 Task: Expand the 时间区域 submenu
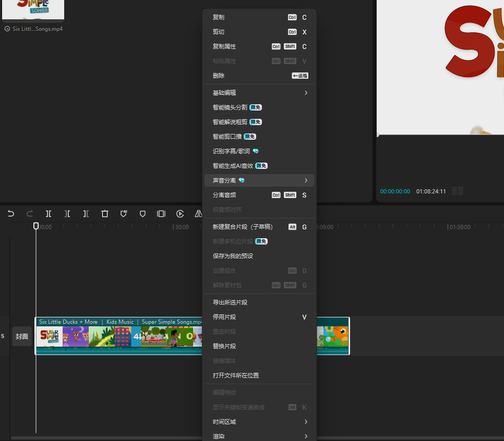[259, 422]
